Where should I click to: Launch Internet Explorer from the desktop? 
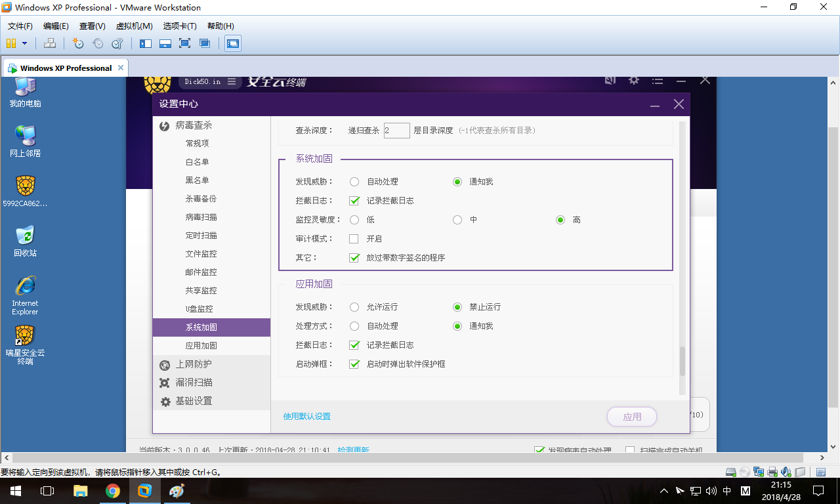[25, 295]
